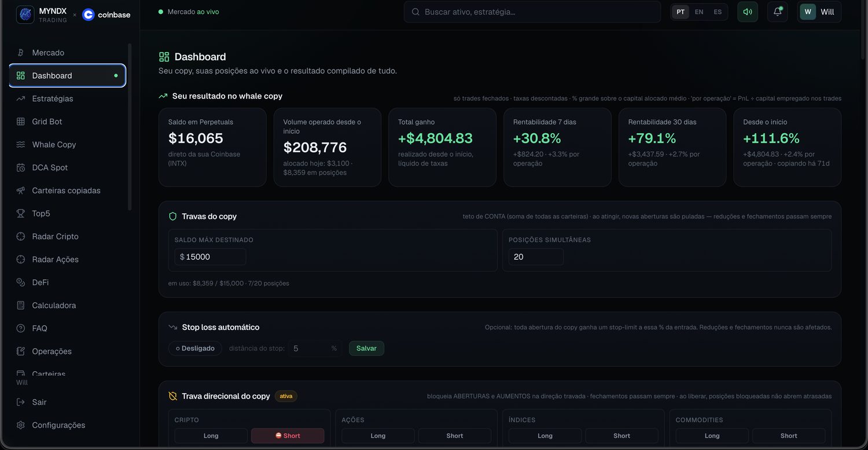868x450 pixels.
Task: Click the +$4,804.83 Total ganho value
Action: [435, 138]
